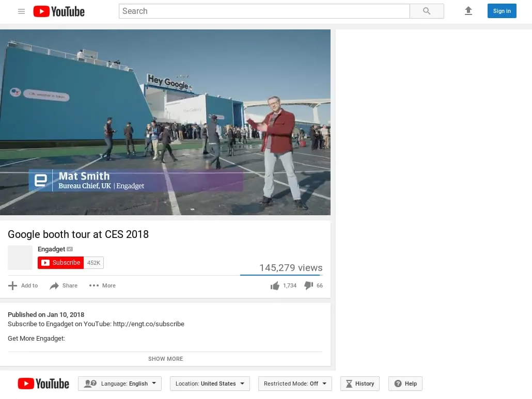
Task: Expand the Location: United States dropdown
Action: point(210,384)
